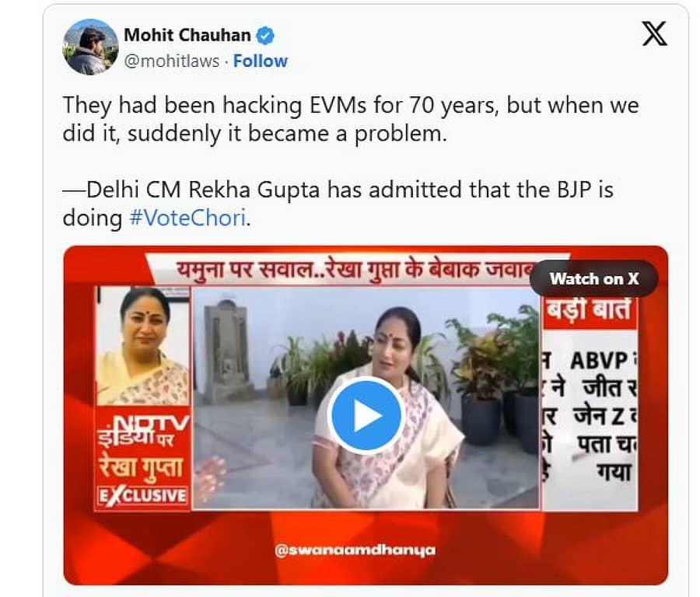Open Mohit Chauhan's profile avatar
Viewport: 700px width, 597px height.
(91, 47)
